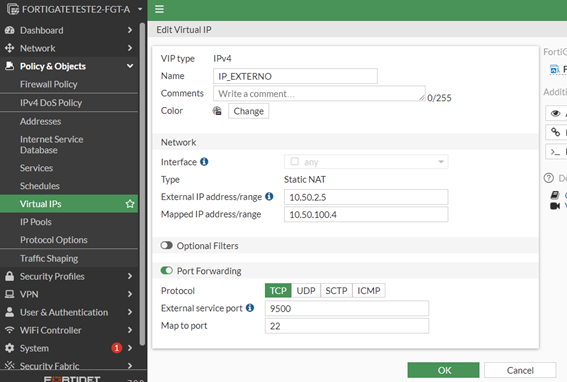Image resolution: width=567 pixels, height=382 pixels.
Task: Disable the Port Forwarding toggle
Action: pos(166,271)
